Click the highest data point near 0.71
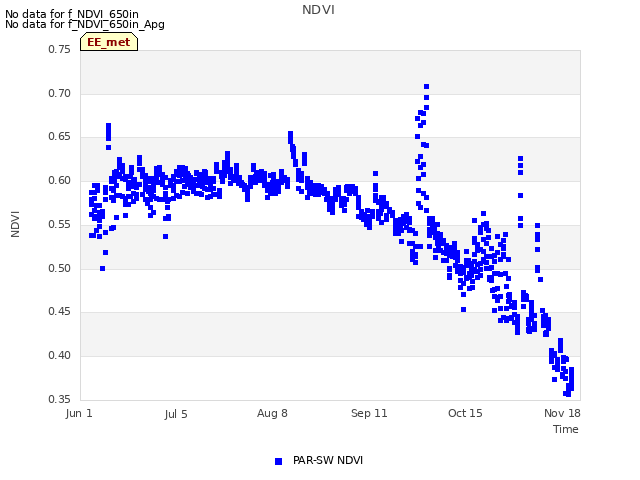 coord(427,87)
